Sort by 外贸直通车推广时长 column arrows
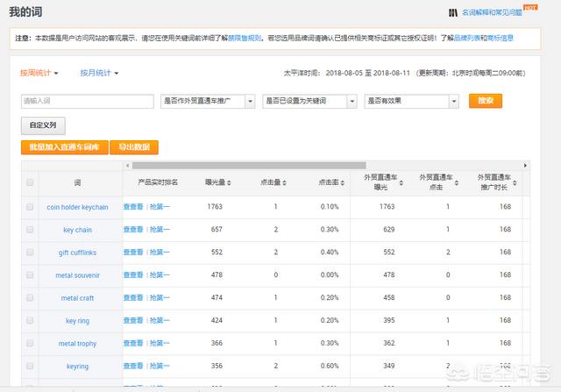561x392 pixels. click(x=514, y=182)
